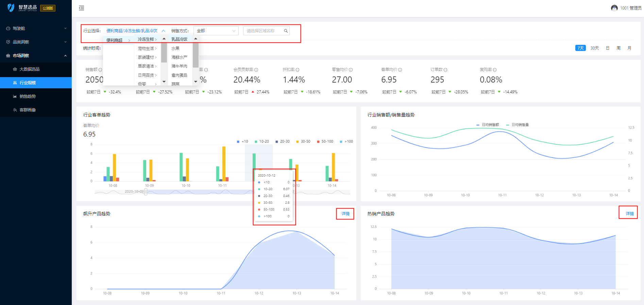The height and width of the screenshot is (305, 644).
Task: Click the search icon in region field
Action: click(x=286, y=31)
